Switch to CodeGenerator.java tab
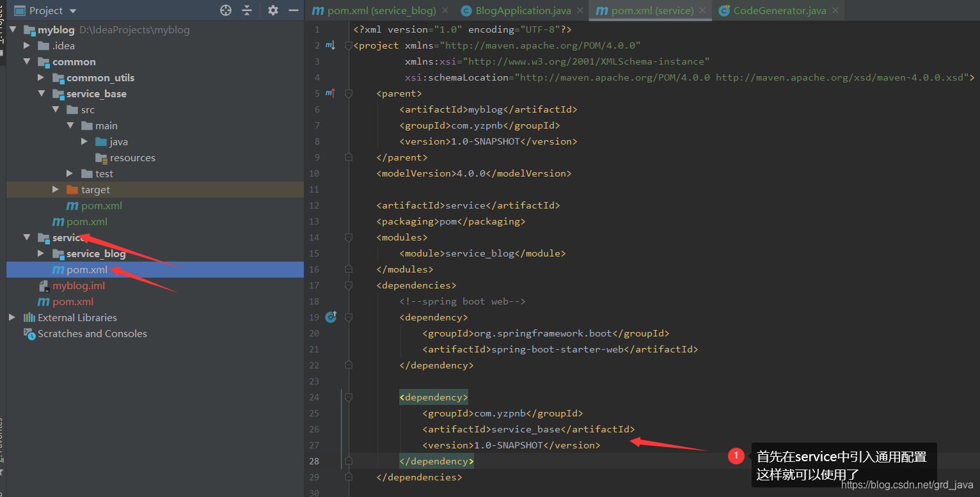980x497 pixels. (x=780, y=10)
